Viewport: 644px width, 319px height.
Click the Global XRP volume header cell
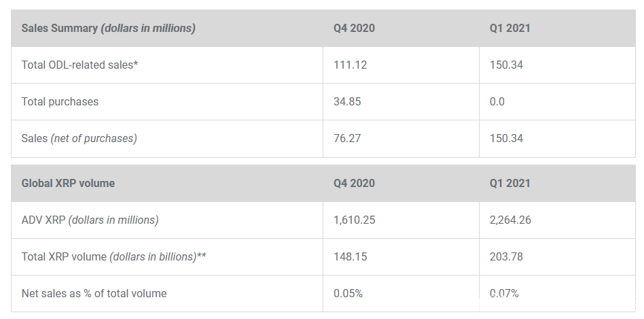[68, 183]
